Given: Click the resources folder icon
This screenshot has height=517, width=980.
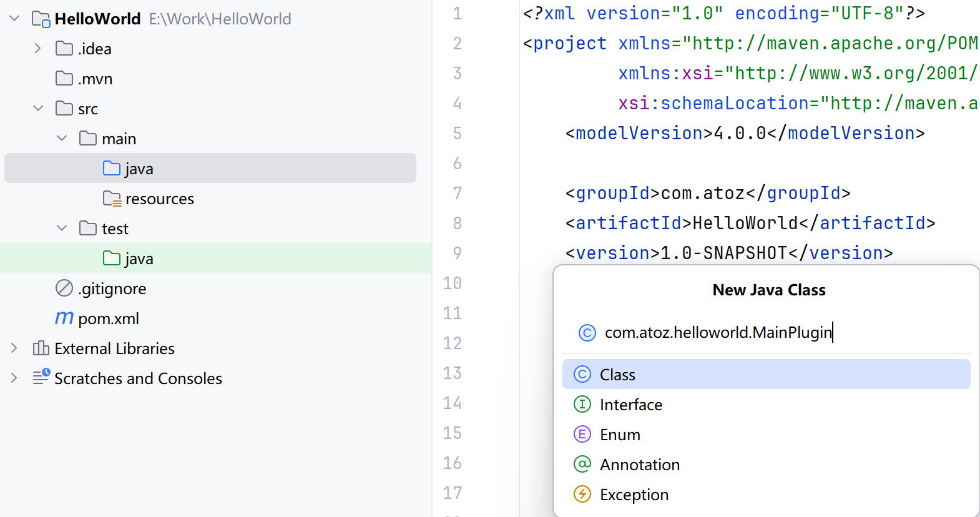Looking at the screenshot, I should pos(112,199).
